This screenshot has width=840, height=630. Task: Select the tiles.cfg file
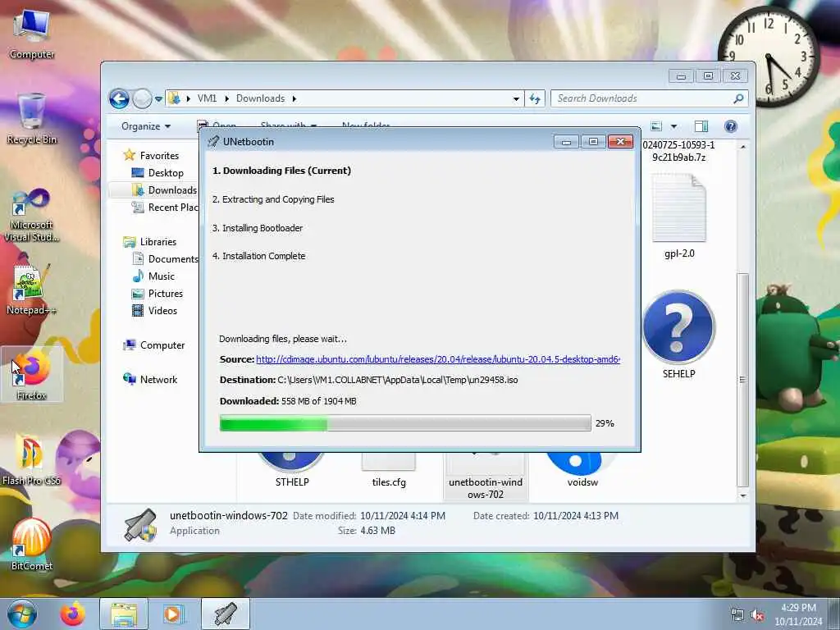(389, 470)
